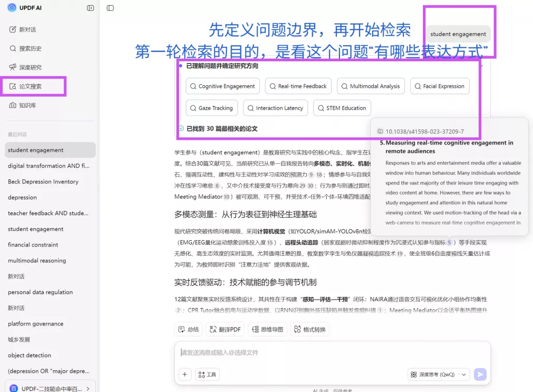This screenshot has width=533, height=392.
Task: Click the panel layout toggle icon
Action: pyautogui.click(x=110, y=8)
